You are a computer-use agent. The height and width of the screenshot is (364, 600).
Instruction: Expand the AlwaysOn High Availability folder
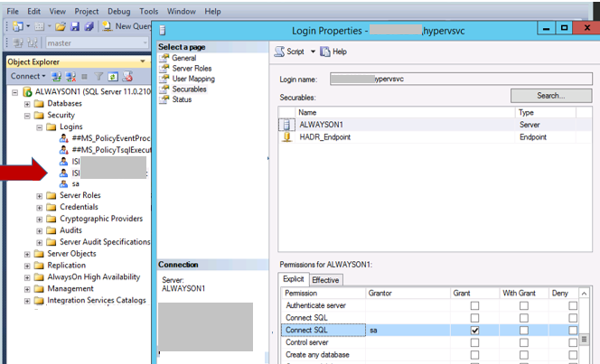pos(27,277)
